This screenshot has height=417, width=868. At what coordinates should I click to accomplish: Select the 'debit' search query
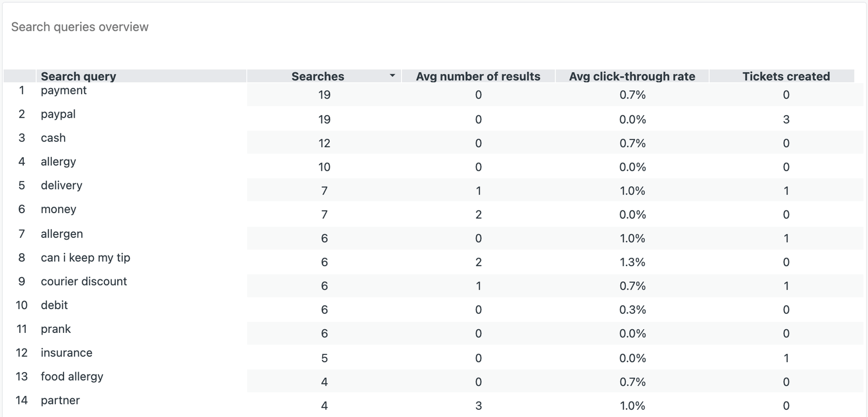(x=54, y=305)
